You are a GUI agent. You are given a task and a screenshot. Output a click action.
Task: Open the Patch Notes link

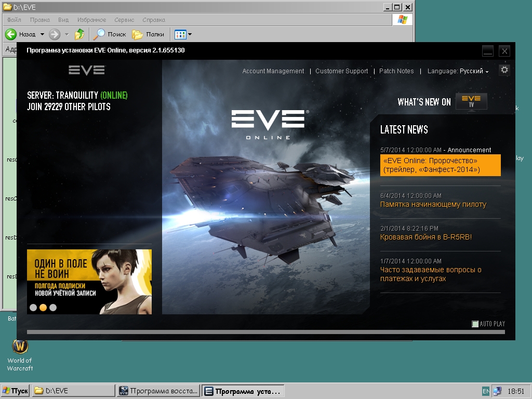pyautogui.click(x=396, y=71)
